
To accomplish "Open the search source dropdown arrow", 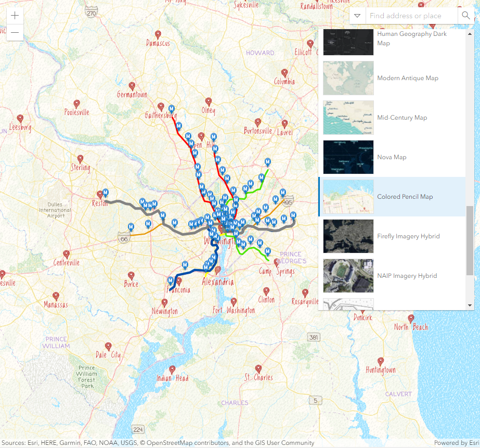I will (x=357, y=16).
